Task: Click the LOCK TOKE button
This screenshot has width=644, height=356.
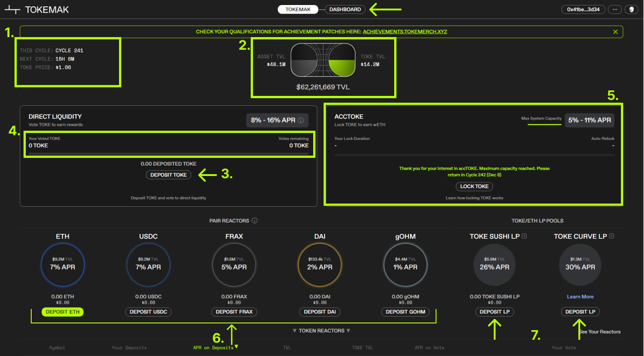Action: tap(474, 186)
